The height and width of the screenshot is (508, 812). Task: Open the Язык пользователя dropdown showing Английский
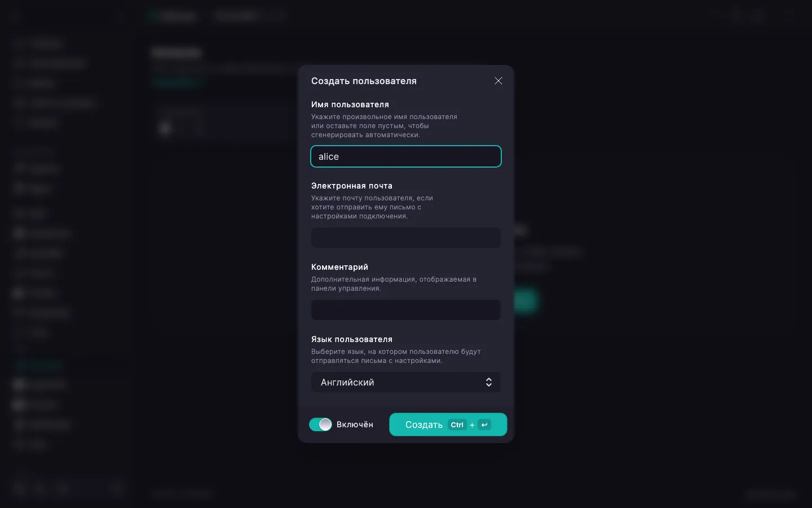(x=406, y=382)
